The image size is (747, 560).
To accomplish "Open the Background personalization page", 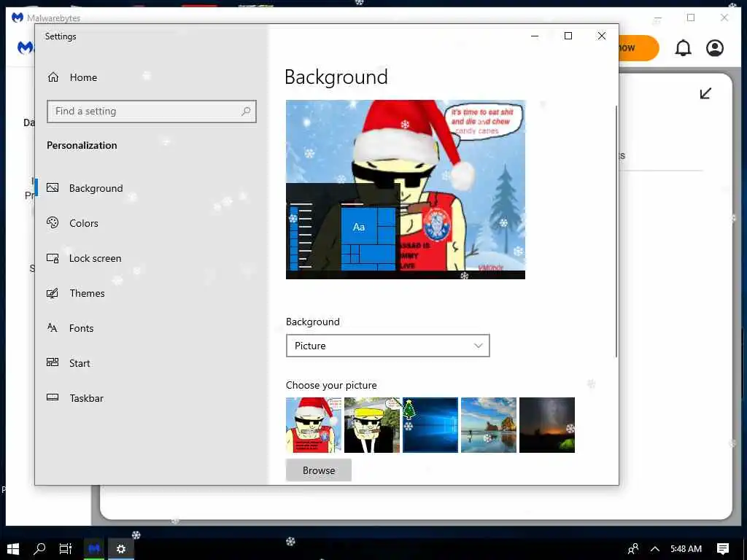I will click(x=96, y=188).
